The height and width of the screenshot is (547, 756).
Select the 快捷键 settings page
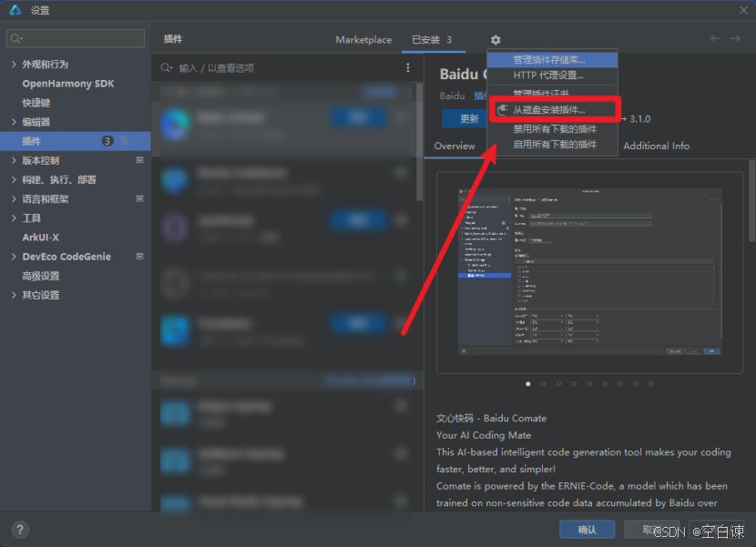coord(36,103)
